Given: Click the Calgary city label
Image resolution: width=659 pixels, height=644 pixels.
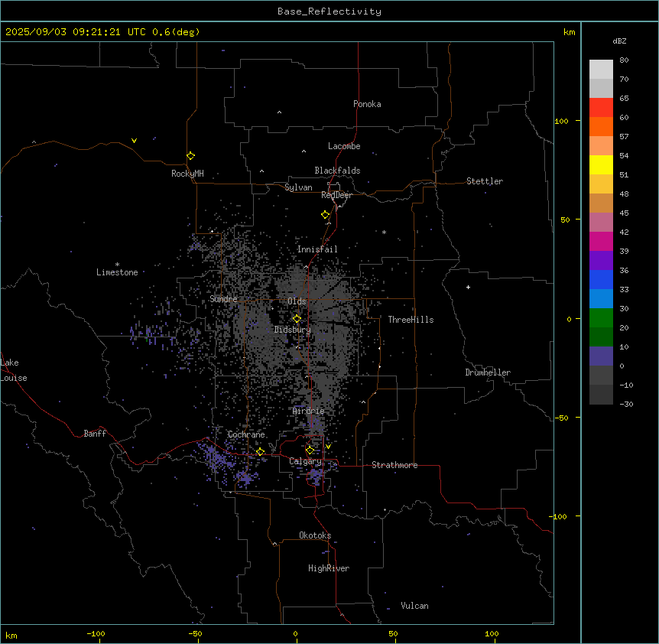Looking at the screenshot, I should (305, 461).
